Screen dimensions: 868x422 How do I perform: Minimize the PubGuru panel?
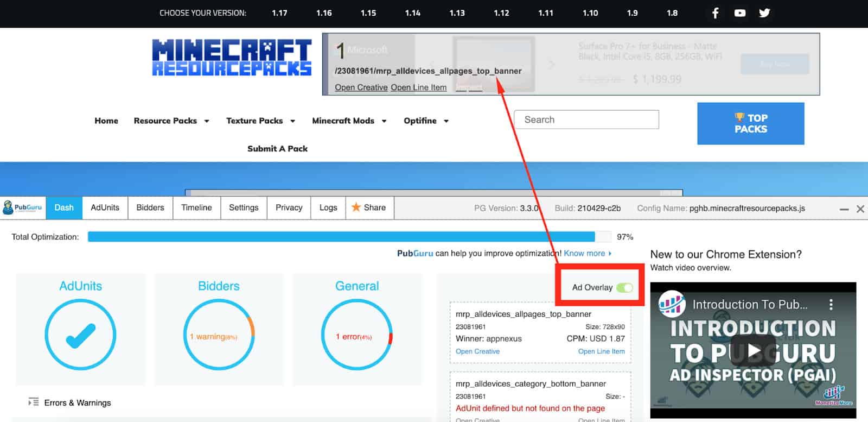point(844,209)
